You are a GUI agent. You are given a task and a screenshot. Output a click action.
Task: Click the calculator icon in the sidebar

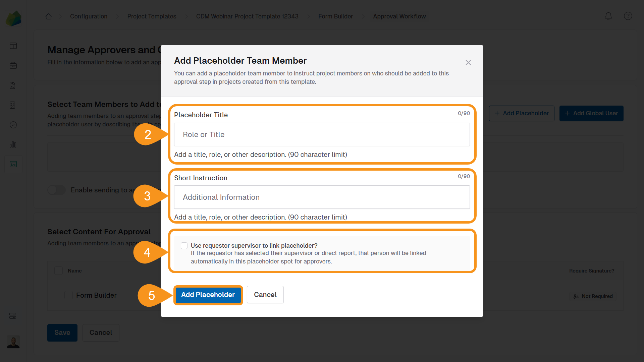coord(13,105)
